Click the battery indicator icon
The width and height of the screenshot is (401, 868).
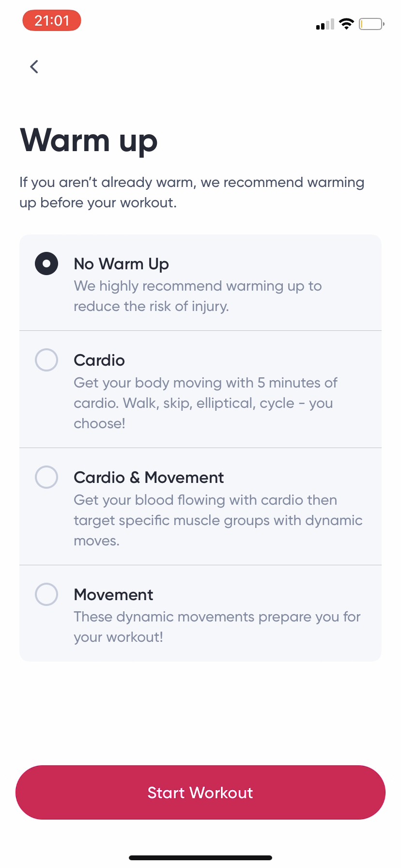370,24
